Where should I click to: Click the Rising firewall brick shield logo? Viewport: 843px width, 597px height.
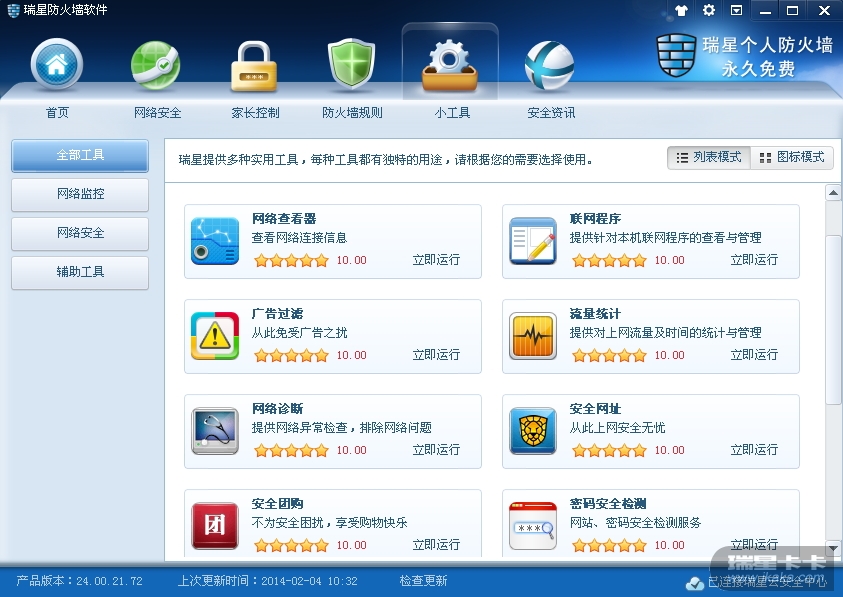(676, 55)
